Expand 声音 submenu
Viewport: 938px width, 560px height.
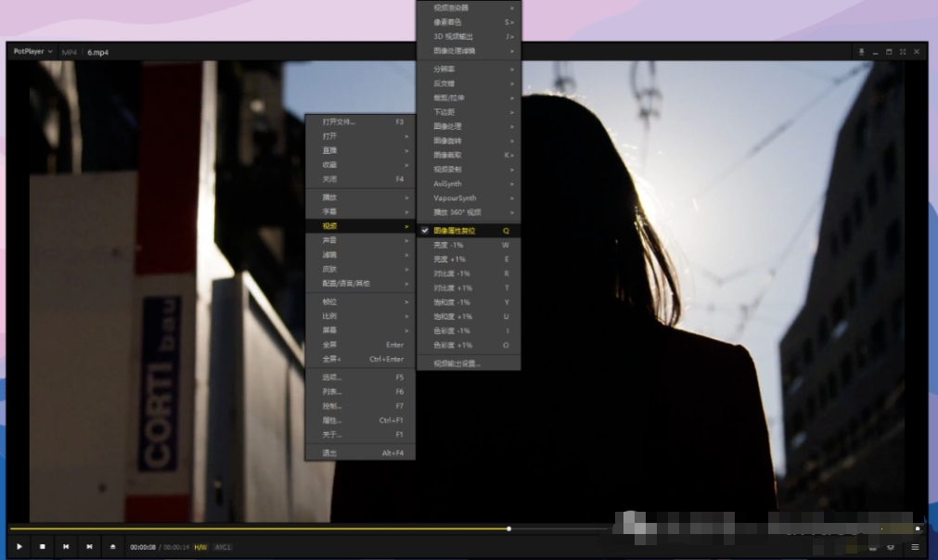click(360, 240)
